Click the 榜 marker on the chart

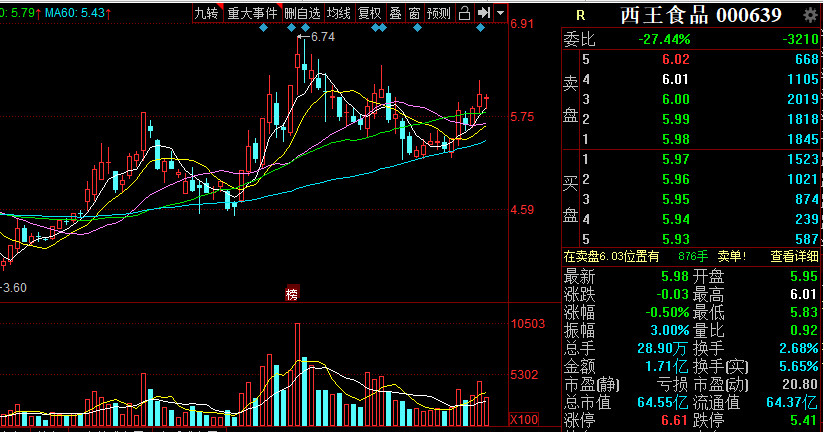[292, 293]
